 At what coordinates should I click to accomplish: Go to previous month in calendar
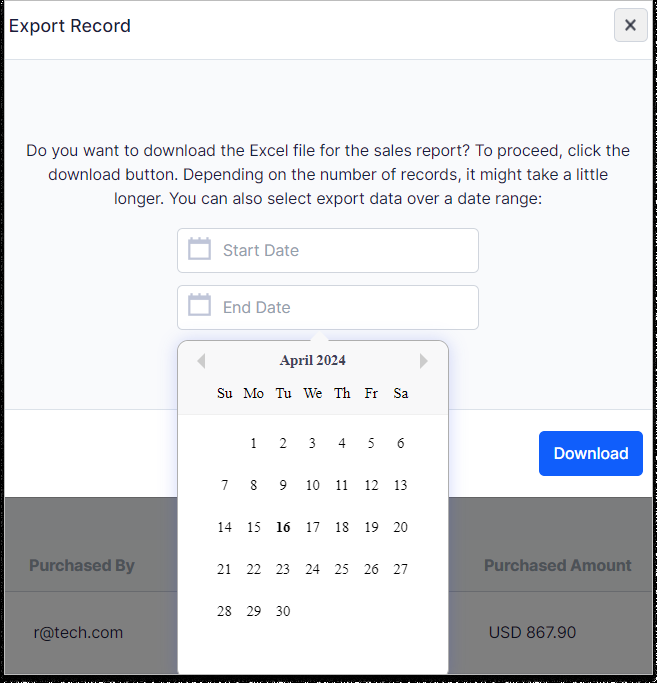click(x=201, y=361)
